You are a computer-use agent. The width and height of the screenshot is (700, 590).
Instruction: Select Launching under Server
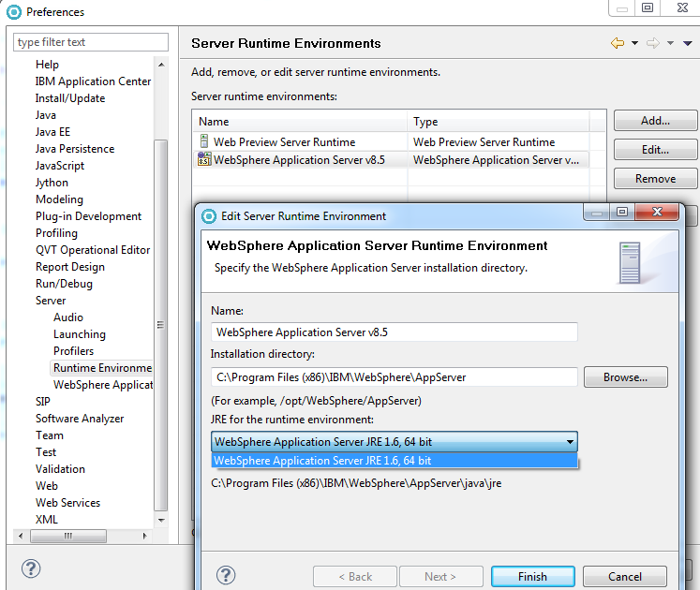point(80,334)
